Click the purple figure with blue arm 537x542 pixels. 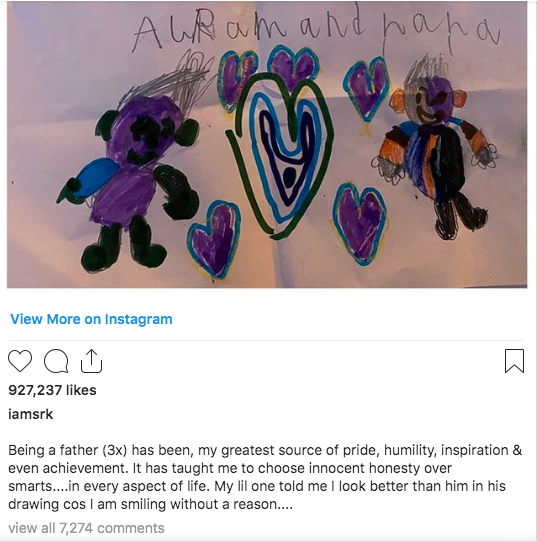pos(131,180)
